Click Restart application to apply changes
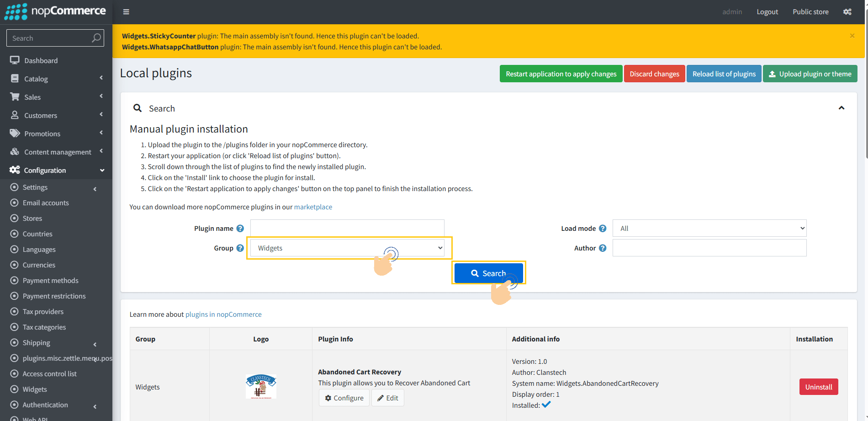868x421 pixels. pyautogui.click(x=561, y=74)
